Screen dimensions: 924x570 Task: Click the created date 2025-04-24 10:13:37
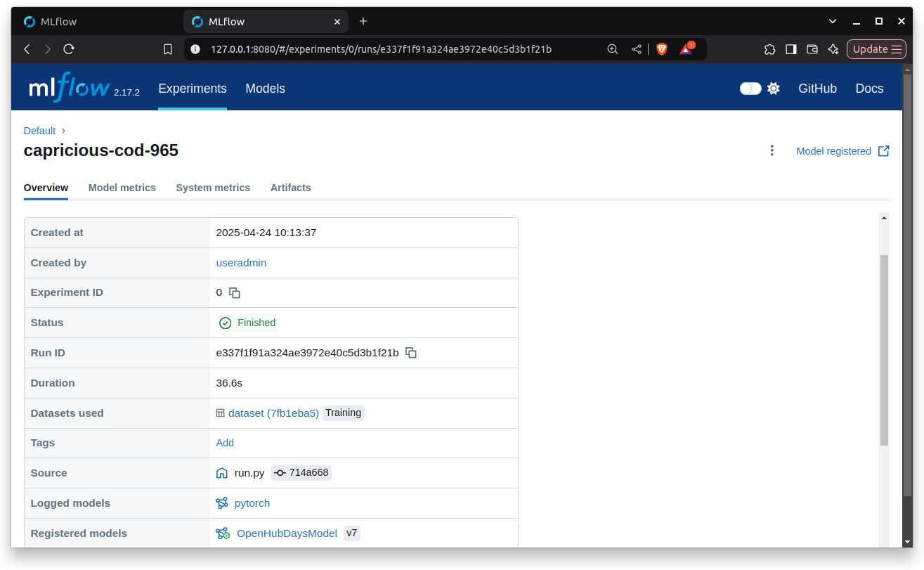point(266,233)
